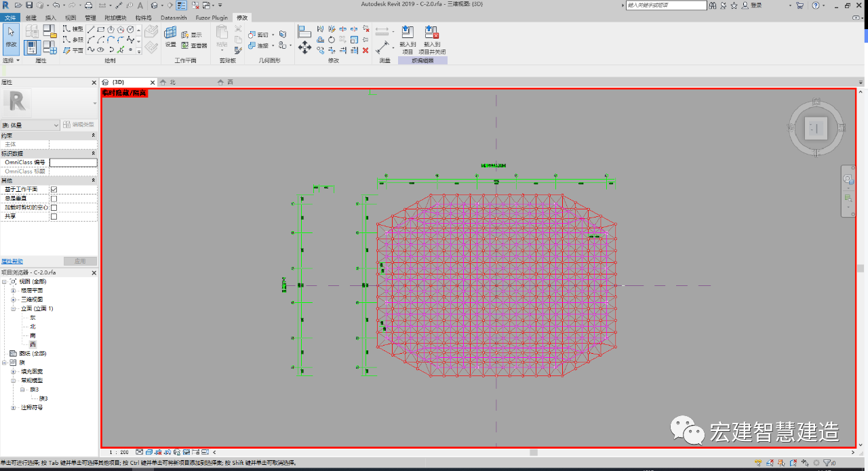
Task: Click the Move tool icon in 修改 panel
Action: pyautogui.click(x=305, y=47)
